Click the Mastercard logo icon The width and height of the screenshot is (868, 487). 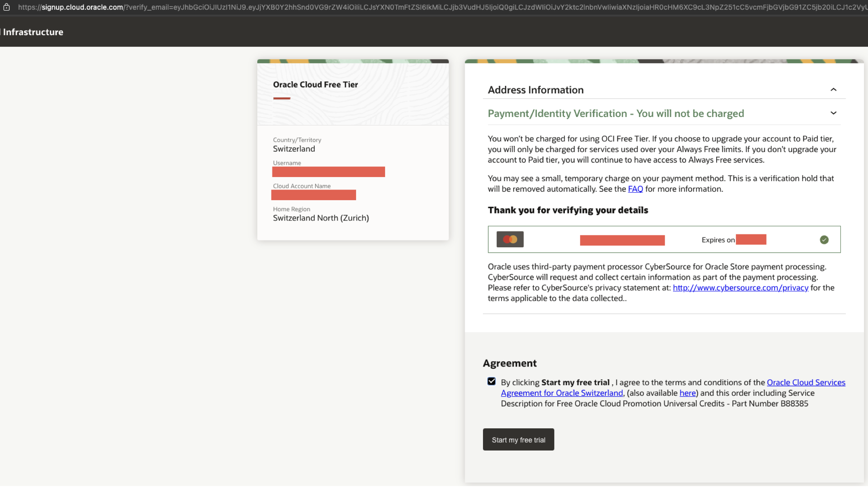click(510, 239)
